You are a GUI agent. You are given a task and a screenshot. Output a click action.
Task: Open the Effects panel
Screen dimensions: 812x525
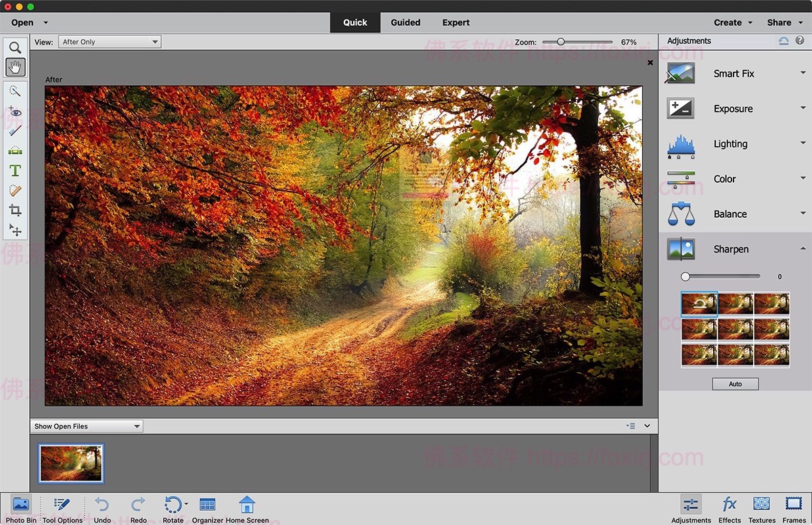[x=729, y=508]
